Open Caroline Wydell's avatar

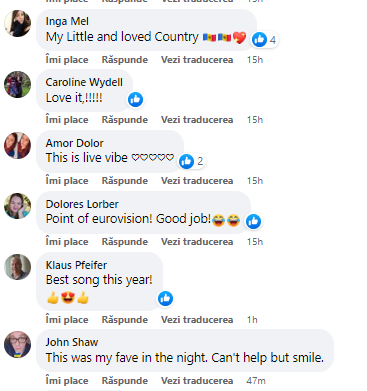[x=17, y=84]
